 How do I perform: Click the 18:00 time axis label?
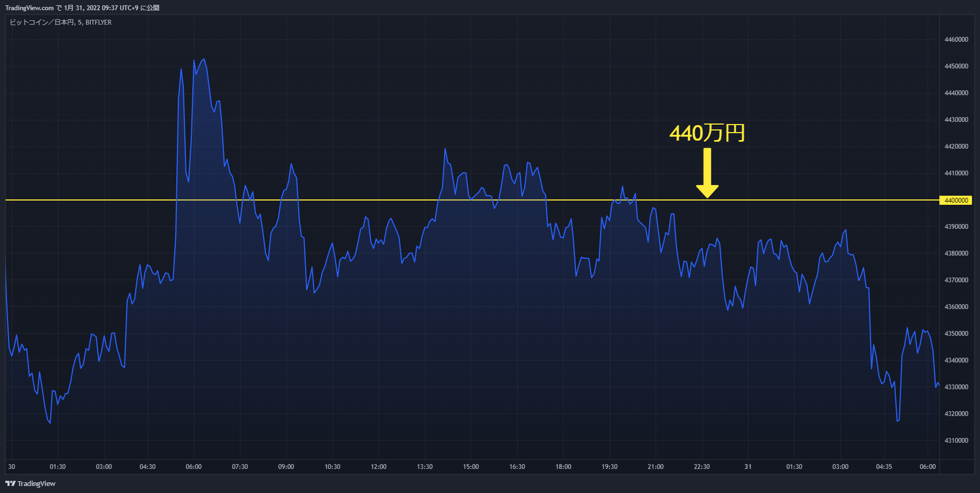(x=563, y=467)
